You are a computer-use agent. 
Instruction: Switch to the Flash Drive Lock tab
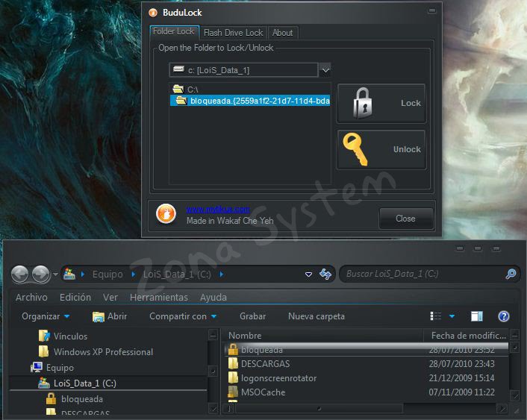[x=233, y=33]
